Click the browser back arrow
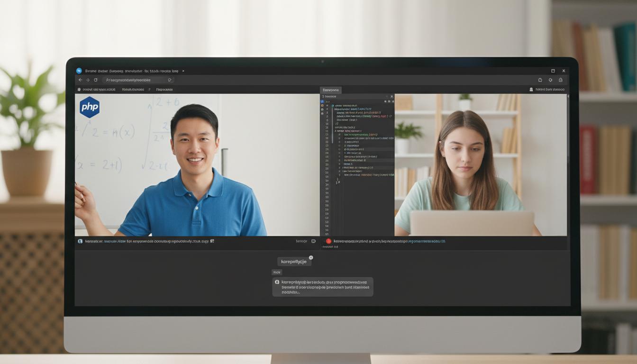Image resolution: width=637 pixels, height=364 pixels. tap(80, 80)
